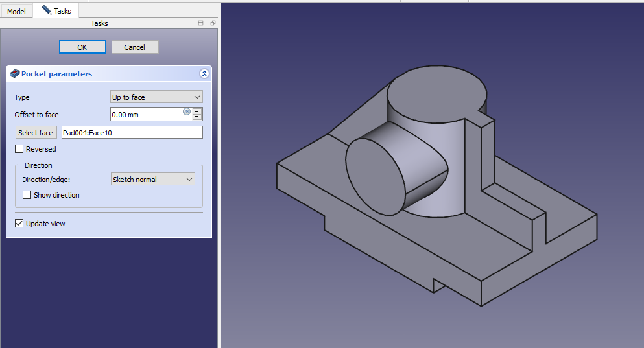This screenshot has width=644, height=348.
Task: Uncheck the Update view option
Action: 19,224
